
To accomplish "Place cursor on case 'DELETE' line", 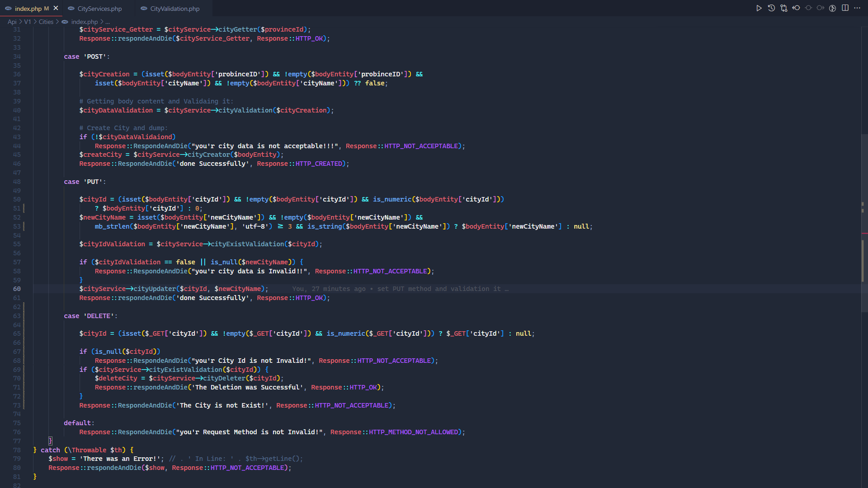I will (x=90, y=316).
